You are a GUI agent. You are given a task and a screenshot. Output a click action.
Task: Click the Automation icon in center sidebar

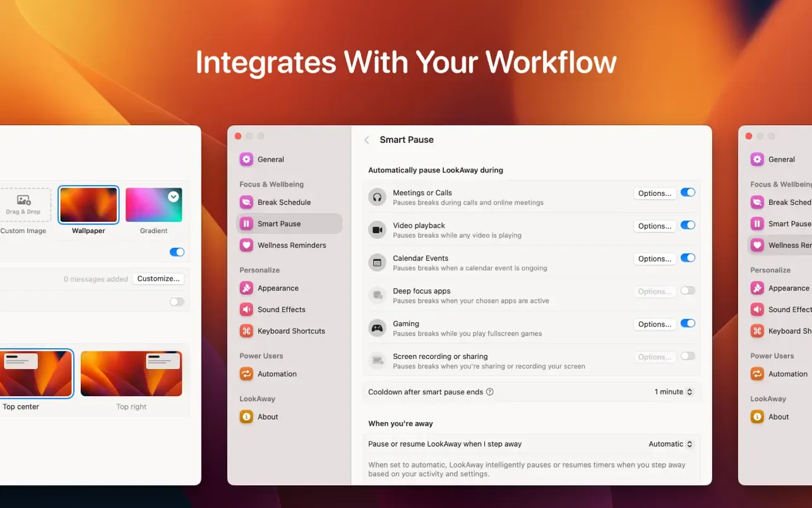tap(246, 374)
